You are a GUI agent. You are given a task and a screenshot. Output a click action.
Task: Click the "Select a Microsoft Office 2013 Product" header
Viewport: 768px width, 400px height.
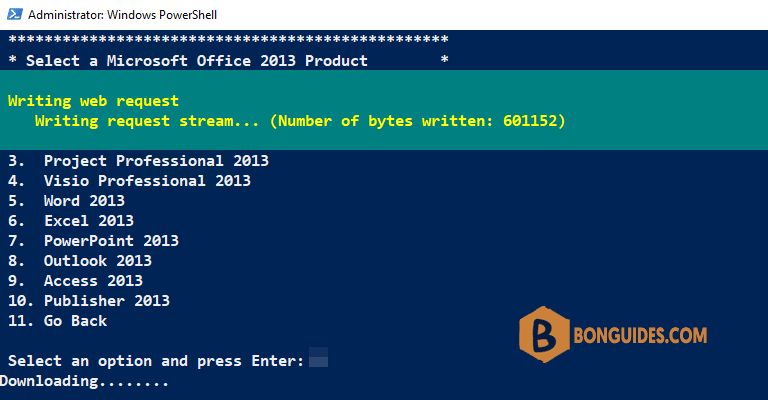click(x=196, y=61)
